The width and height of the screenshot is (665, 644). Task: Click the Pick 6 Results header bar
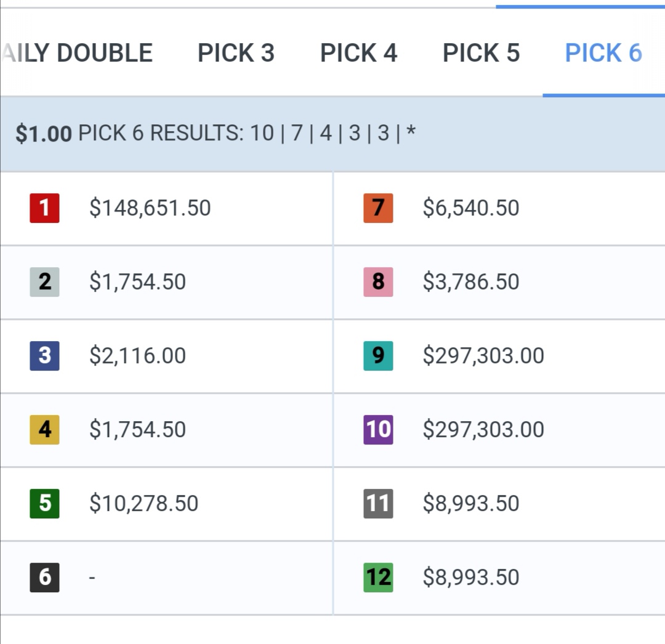332,134
